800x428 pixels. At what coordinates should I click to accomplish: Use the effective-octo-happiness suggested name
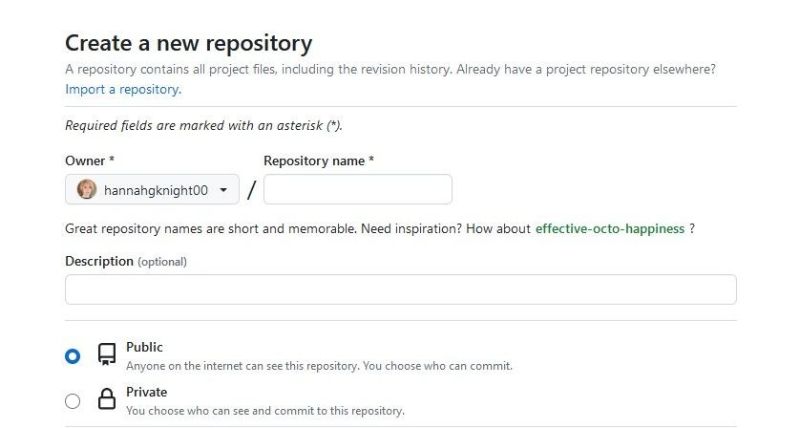(610, 228)
